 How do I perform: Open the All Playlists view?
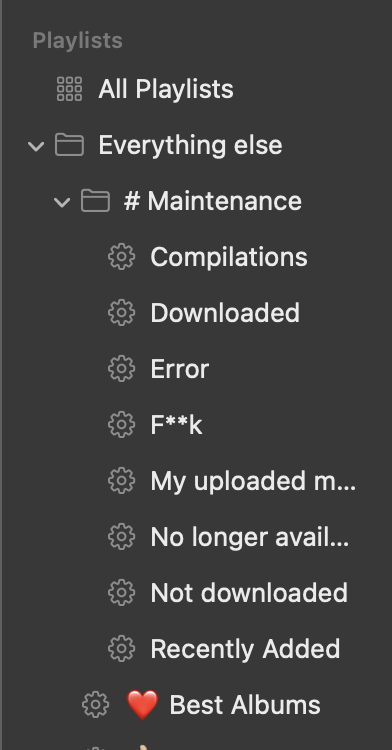tap(166, 89)
